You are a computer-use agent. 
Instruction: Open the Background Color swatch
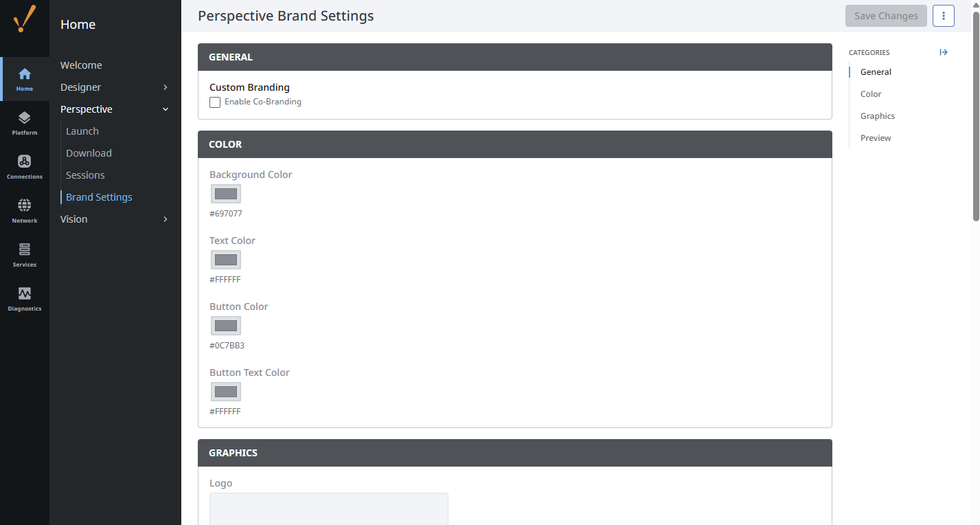click(x=226, y=194)
